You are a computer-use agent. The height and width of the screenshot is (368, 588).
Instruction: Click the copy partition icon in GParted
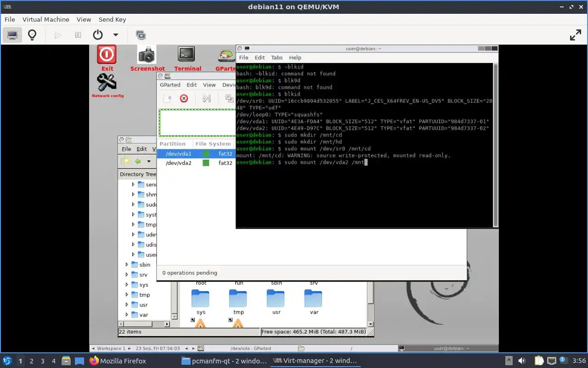(229, 98)
